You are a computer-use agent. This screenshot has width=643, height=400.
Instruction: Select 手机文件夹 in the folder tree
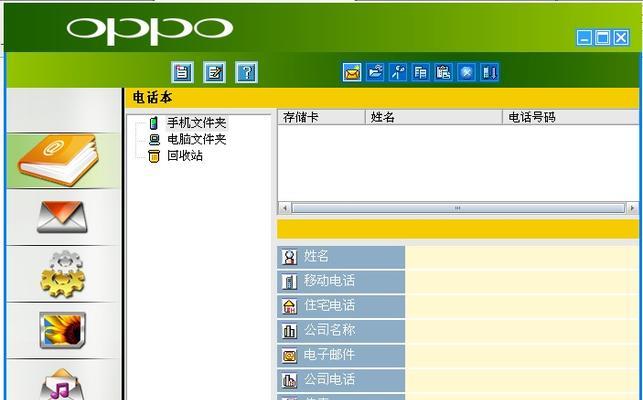point(196,123)
